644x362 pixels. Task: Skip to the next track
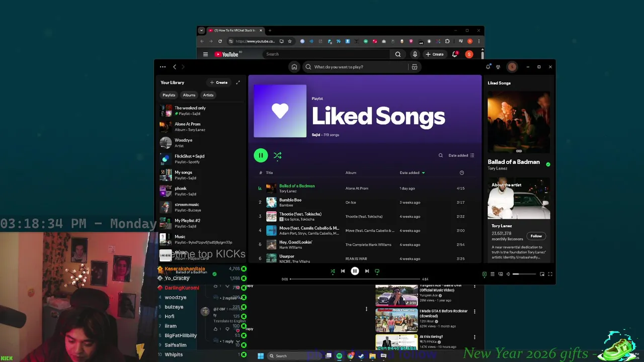coord(367,271)
